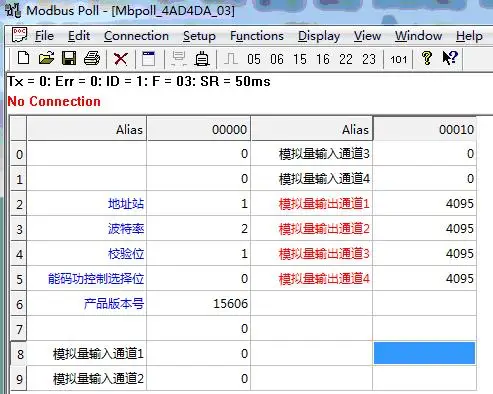Open the View menu
The width and height of the screenshot is (493, 394).
(x=367, y=36)
